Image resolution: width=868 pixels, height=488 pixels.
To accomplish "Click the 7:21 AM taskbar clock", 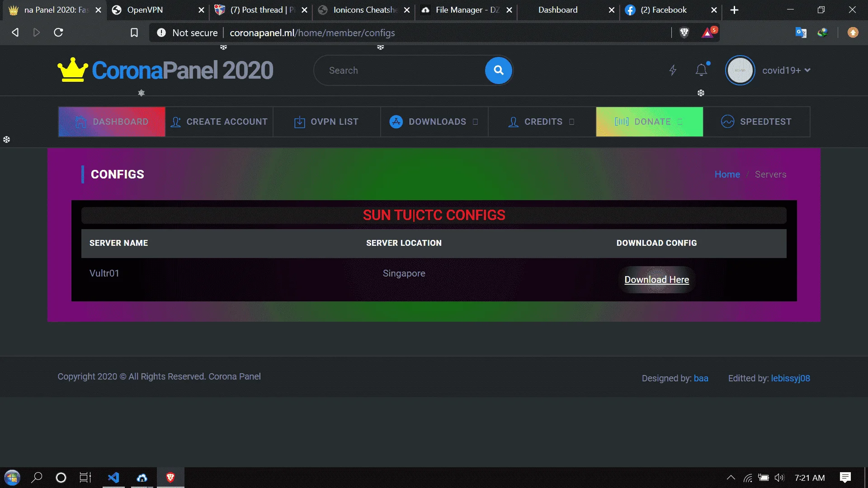I will [810, 478].
